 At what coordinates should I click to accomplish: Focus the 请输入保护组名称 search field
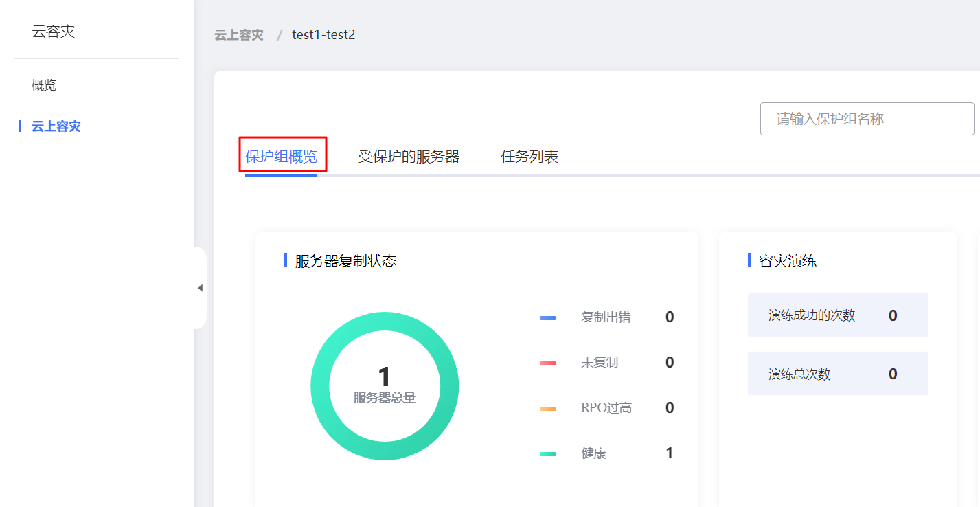[867, 119]
